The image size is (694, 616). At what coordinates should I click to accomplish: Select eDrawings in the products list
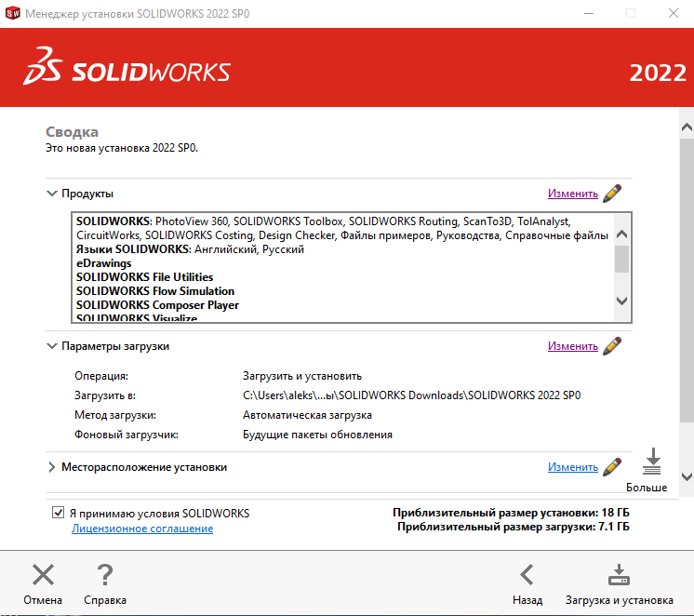[104, 263]
